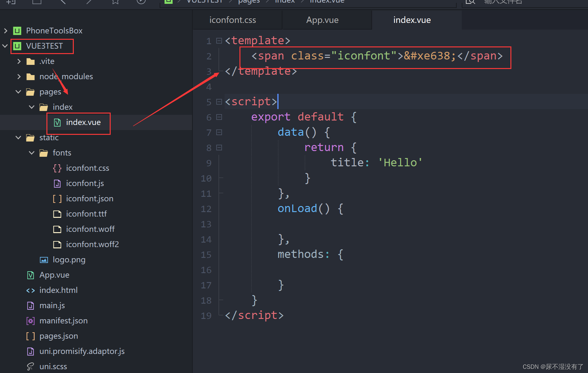Collapse the pages folder arrow
The width and height of the screenshot is (588, 373).
click(x=18, y=92)
